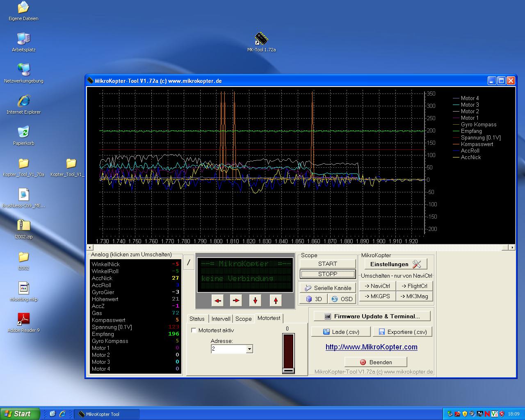Switch to the Status tab
525x420 pixels.
coord(197,319)
